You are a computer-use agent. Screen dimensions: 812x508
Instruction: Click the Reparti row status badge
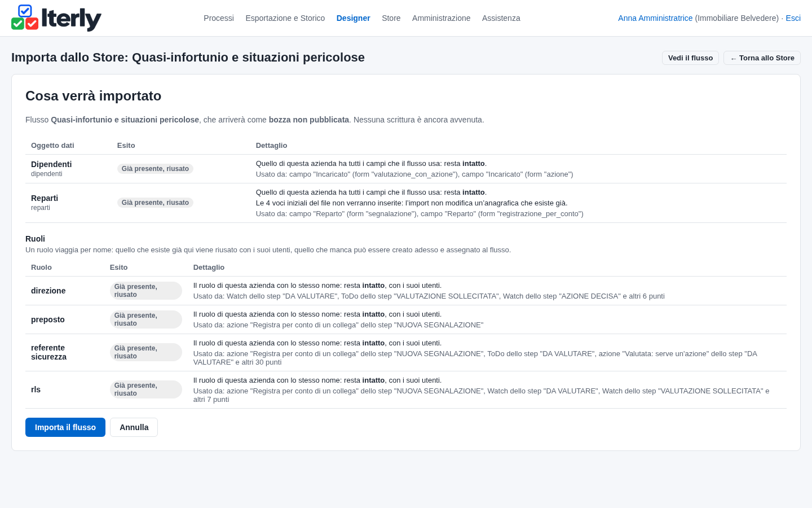155,203
